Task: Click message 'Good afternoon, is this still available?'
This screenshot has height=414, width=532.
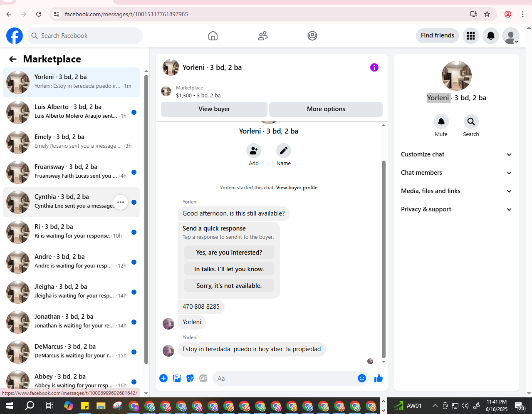Action: click(234, 213)
